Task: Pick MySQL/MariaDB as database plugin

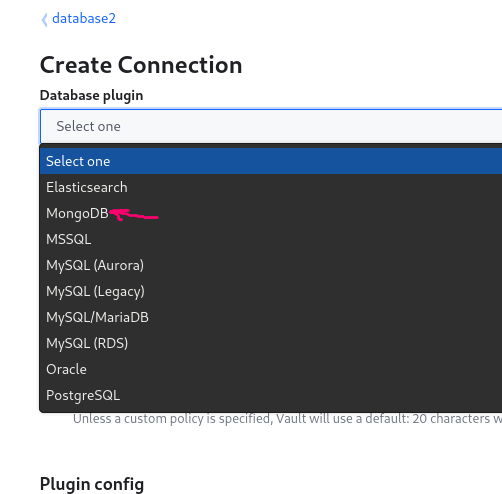Action: tap(271, 317)
